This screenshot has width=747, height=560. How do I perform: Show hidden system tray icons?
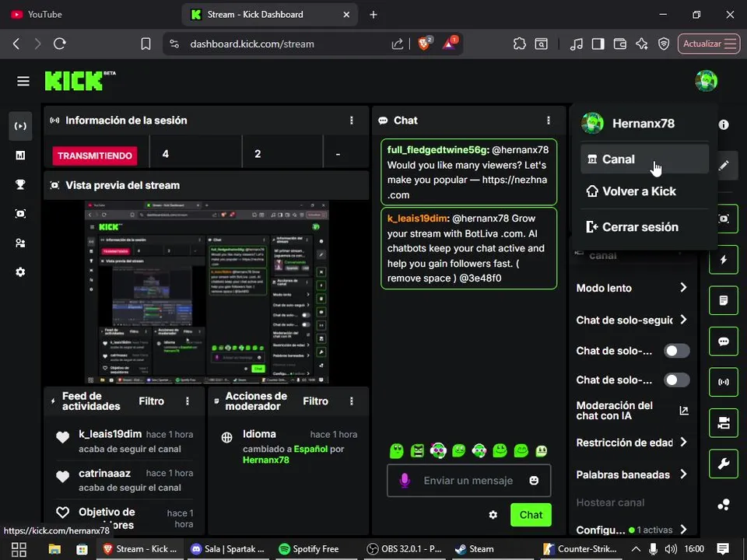tap(636, 549)
